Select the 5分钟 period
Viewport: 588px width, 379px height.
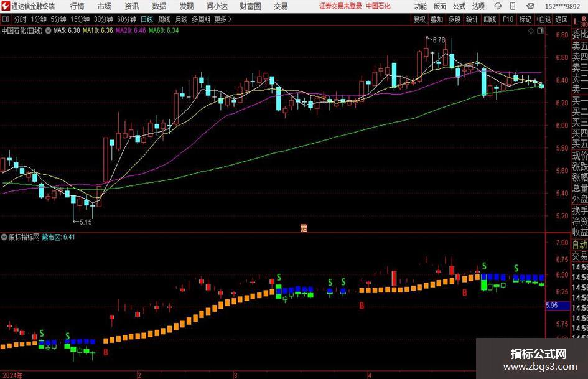tap(58, 19)
